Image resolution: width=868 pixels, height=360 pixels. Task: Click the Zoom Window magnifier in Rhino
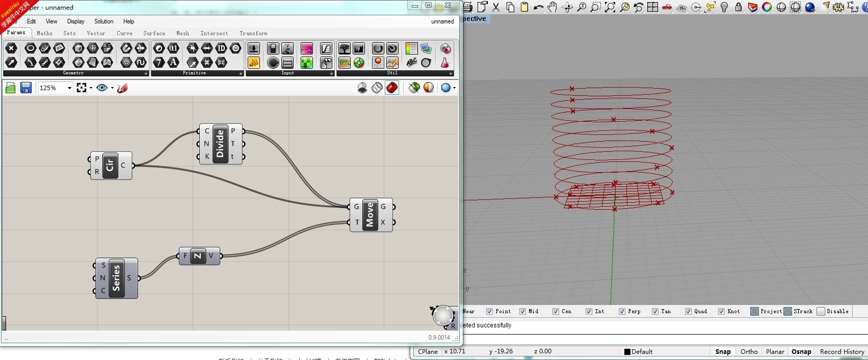tap(596, 7)
